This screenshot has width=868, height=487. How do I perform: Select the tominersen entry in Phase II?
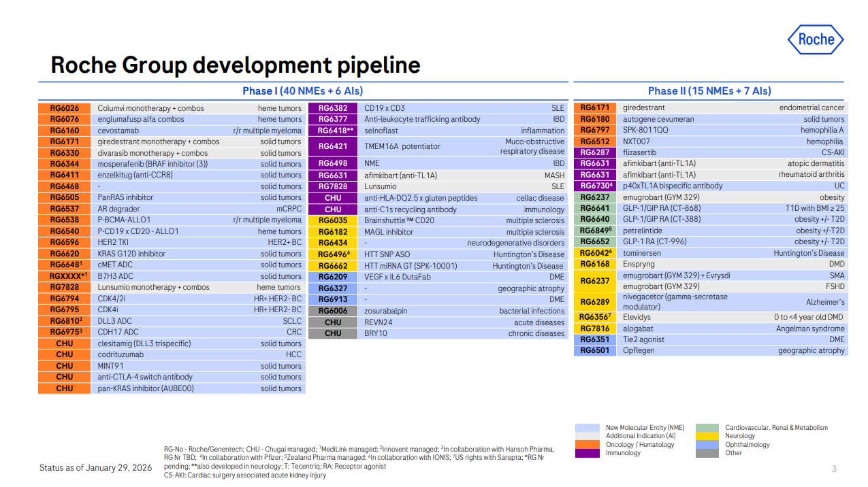point(643,253)
